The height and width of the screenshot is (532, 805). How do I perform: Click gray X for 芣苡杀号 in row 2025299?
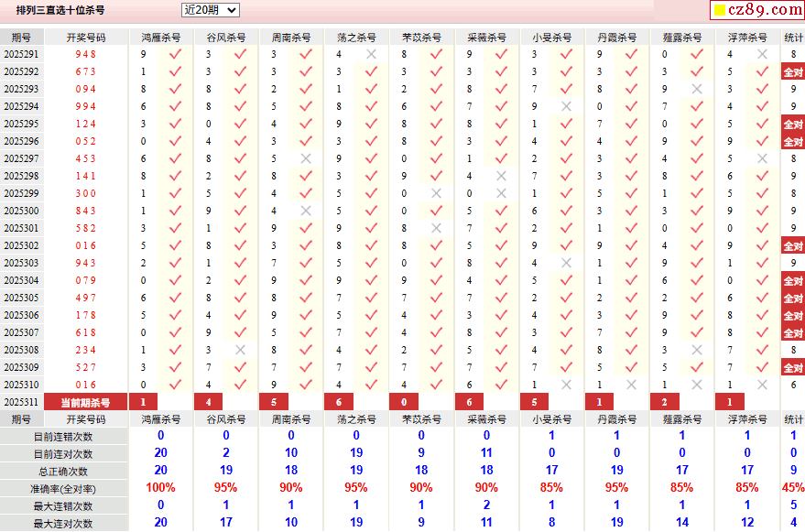(x=436, y=193)
